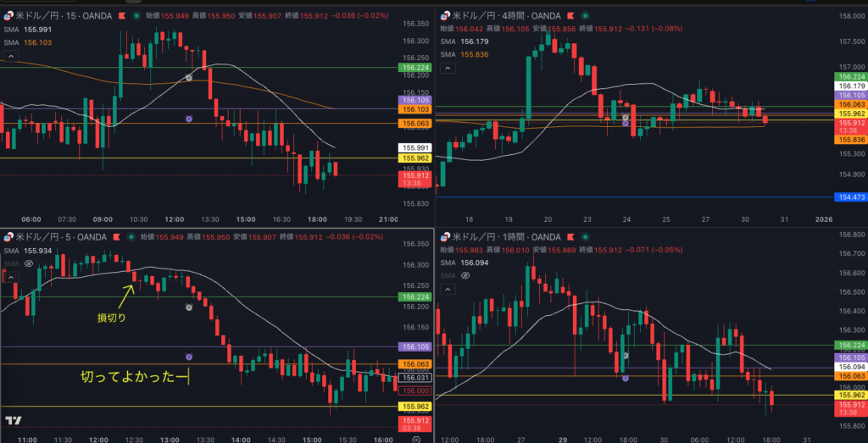Click the purple alarm marker on 15-minute chart
This screenshot has height=443, width=868.
tap(188, 119)
